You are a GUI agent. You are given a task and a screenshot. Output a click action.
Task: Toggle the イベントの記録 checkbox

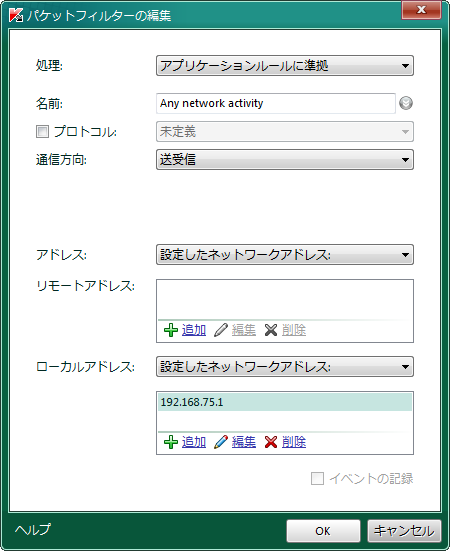(x=317, y=479)
